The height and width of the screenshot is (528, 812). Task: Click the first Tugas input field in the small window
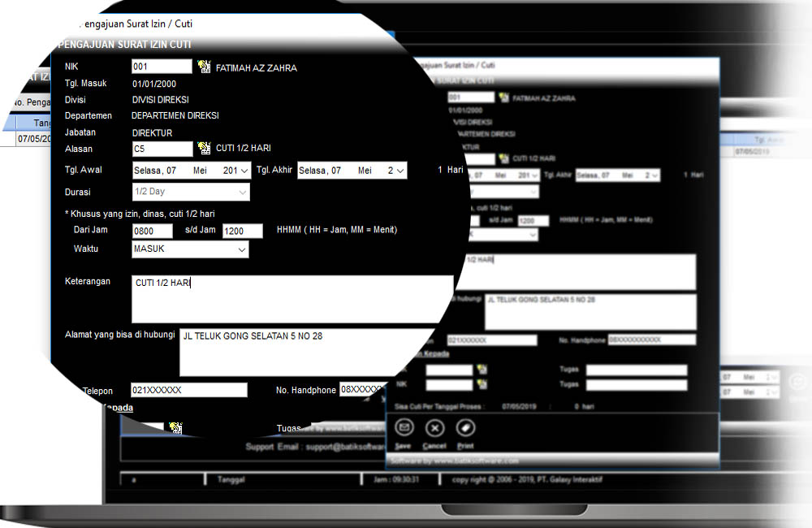tap(636, 370)
